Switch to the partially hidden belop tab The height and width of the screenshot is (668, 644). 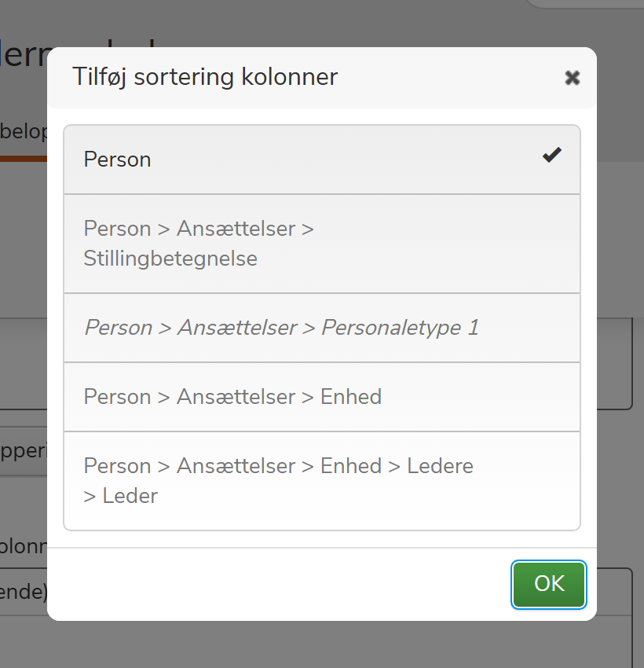coord(24,131)
